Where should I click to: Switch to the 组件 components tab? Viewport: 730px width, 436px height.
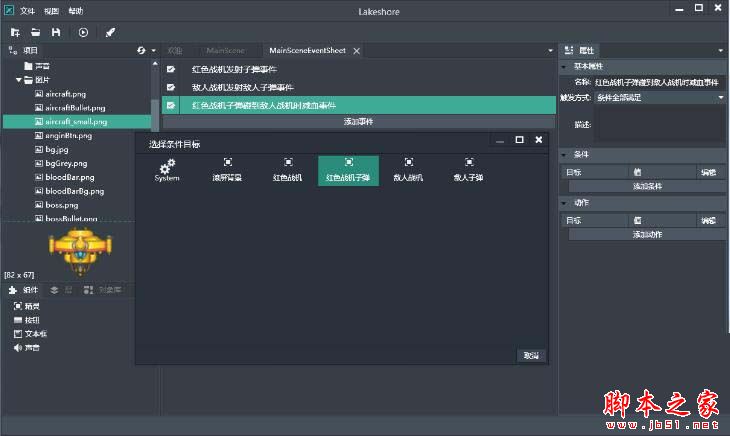[23, 290]
